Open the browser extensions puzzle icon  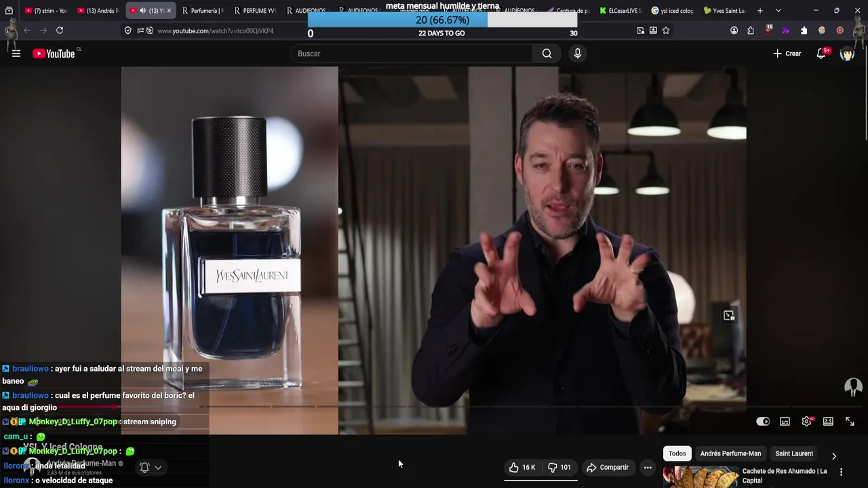[x=804, y=30]
